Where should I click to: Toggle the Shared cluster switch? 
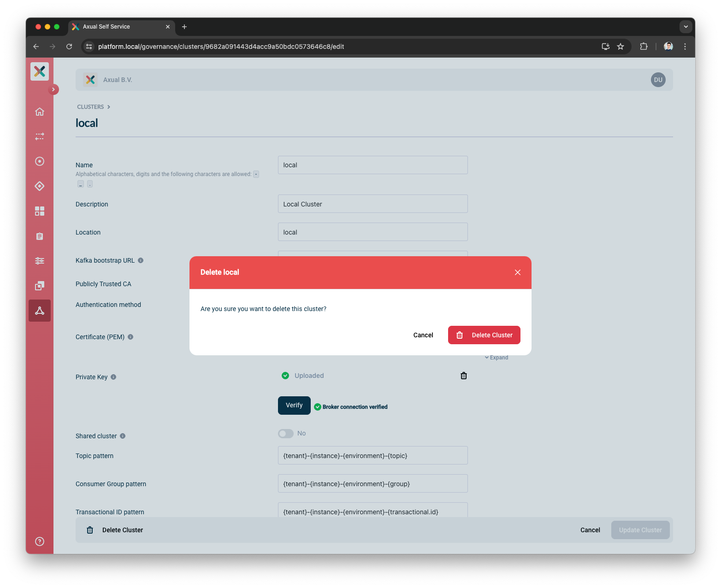coord(286,434)
